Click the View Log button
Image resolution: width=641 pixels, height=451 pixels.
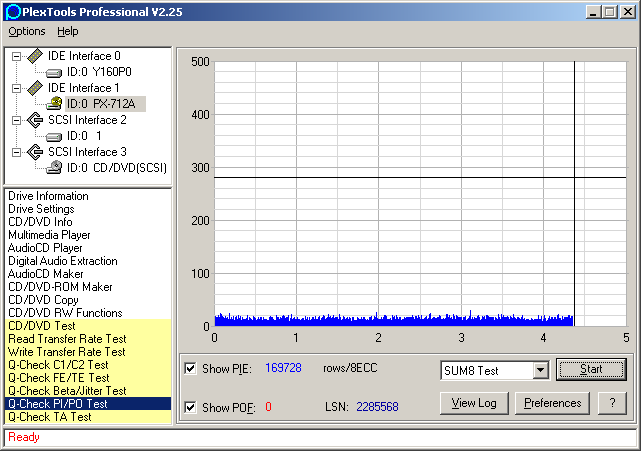(474, 403)
